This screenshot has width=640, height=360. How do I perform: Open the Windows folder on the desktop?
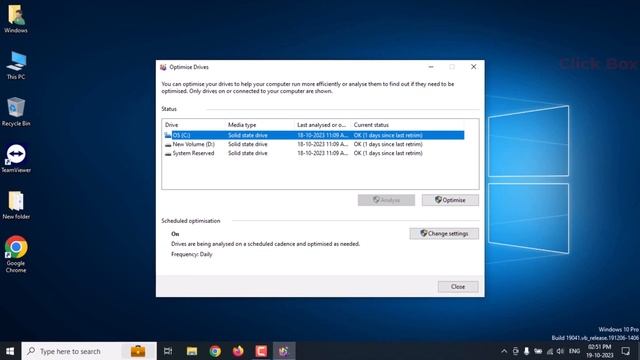tap(16, 19)
